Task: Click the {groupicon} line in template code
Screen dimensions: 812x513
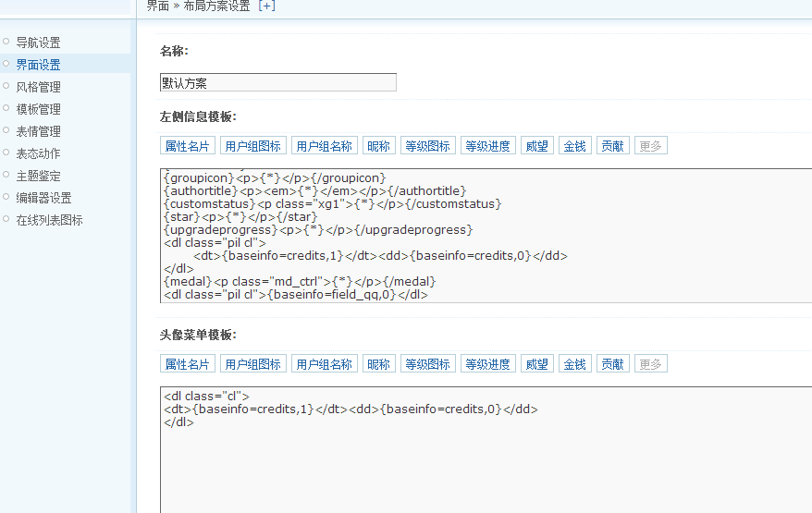Action: (275, 178)
